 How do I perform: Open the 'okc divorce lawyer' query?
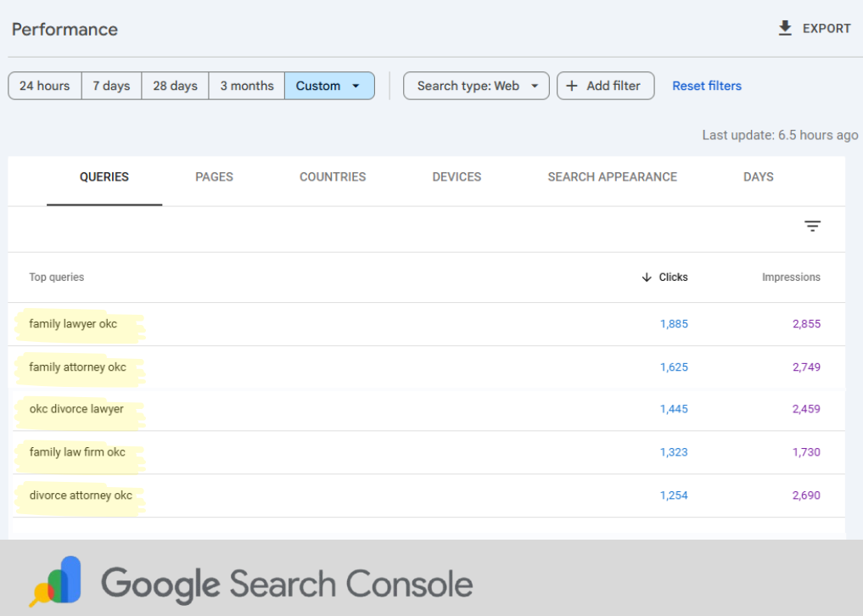click(x=76, y=409)
